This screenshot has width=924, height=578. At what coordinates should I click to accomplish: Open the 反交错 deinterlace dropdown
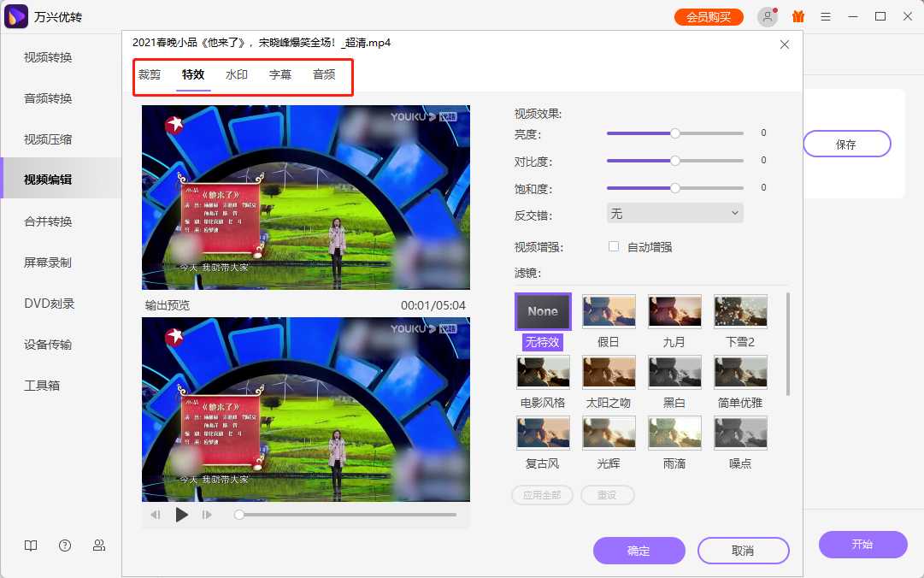(x=674, y=213)
